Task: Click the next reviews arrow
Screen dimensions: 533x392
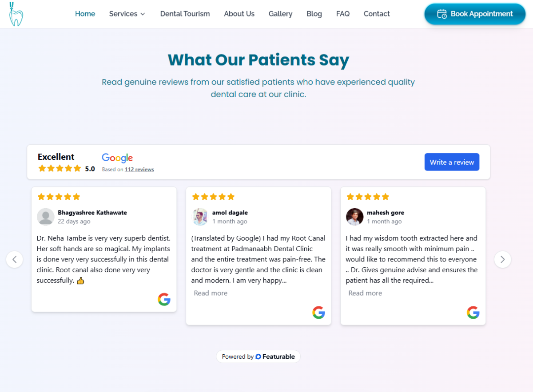Action: pyautogui.click(x=502, y=259)
